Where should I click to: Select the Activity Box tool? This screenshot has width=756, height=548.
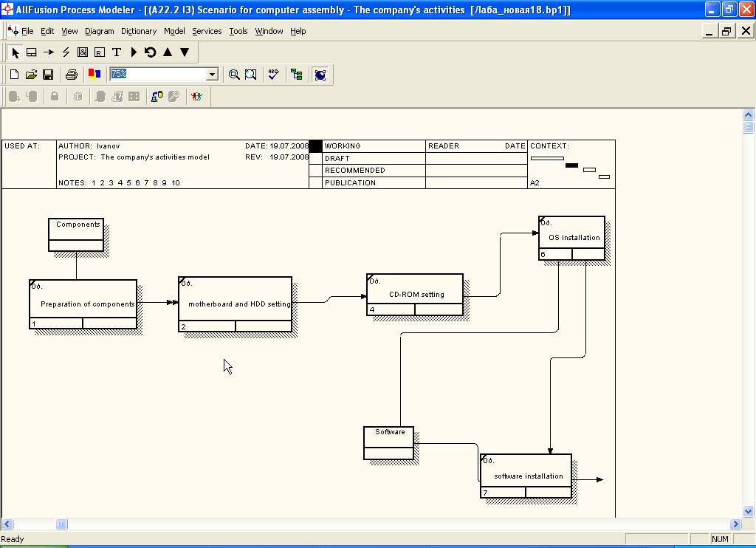click(31, 52)
